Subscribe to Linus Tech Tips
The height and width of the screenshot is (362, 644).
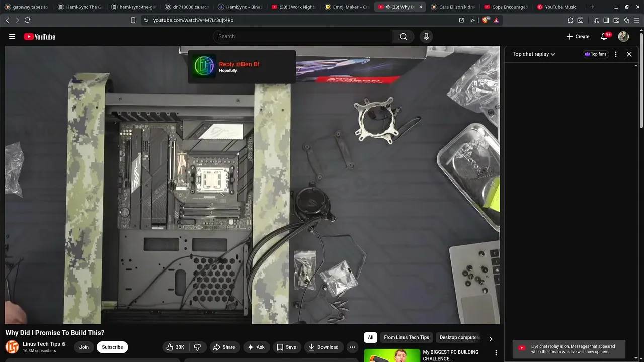click(112, 347)
